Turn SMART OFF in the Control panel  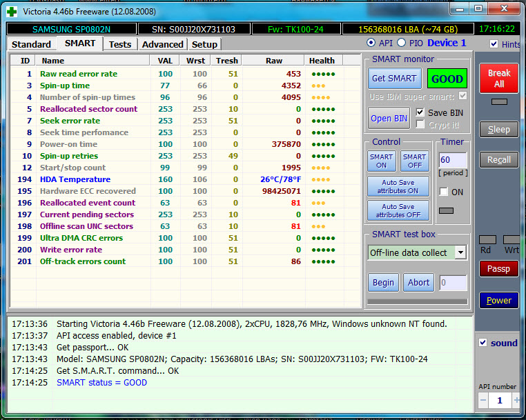pyautogui.click(x=414, y=161)
